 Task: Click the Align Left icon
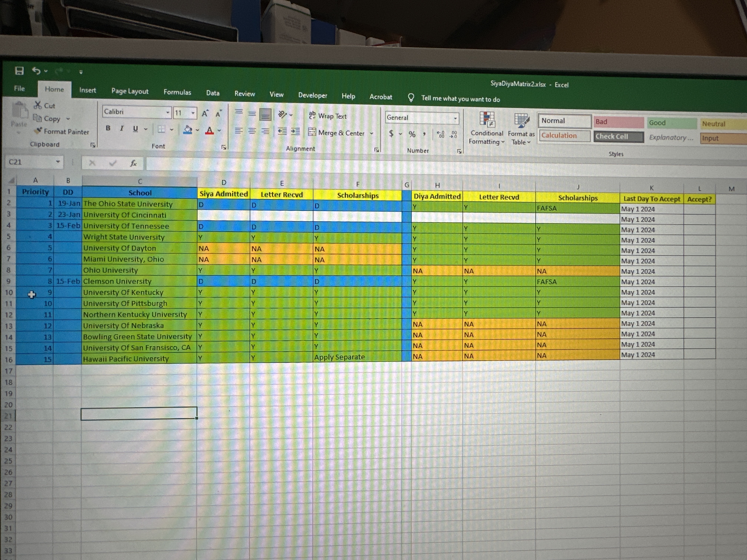(239, 131)
